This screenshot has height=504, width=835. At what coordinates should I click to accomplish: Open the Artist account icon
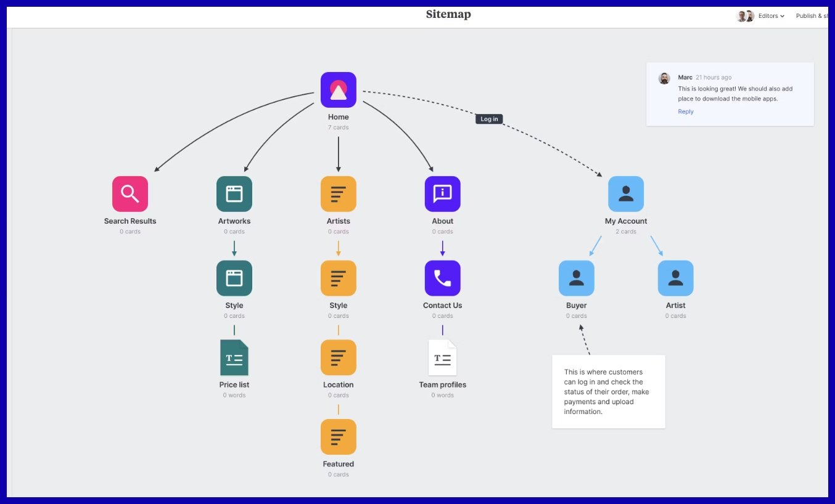pos(675,278)
